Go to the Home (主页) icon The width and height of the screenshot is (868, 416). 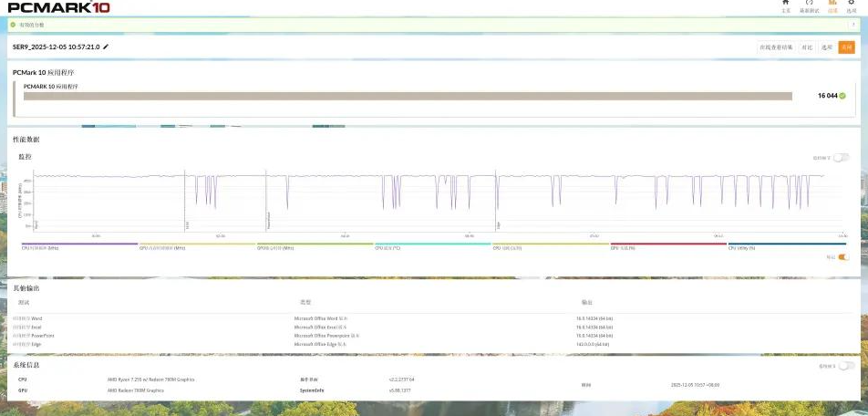point(785,5)
